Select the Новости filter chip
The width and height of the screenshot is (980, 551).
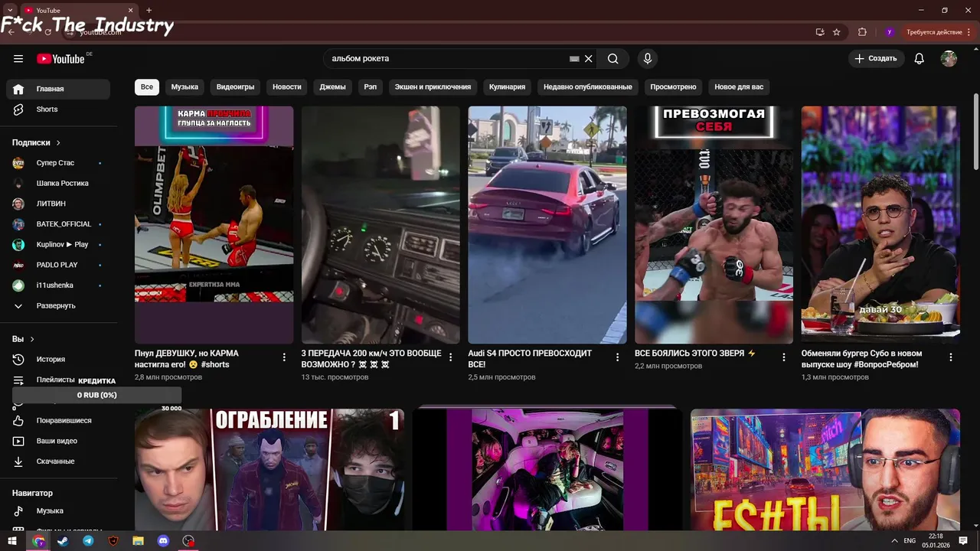coord(287,87)
